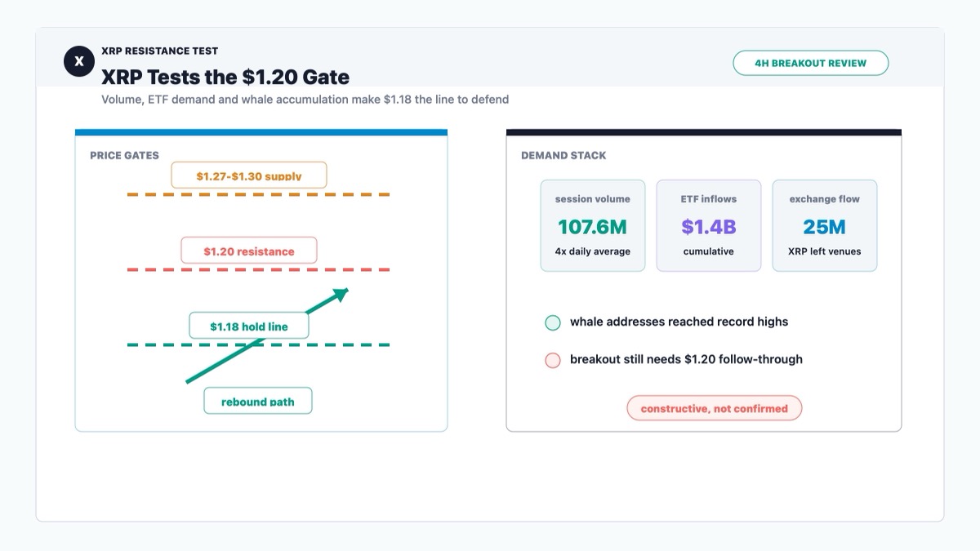The width and height of the screenshot is (980, 551).
Task: Click the orange dashed supply line
Action: 259,194
